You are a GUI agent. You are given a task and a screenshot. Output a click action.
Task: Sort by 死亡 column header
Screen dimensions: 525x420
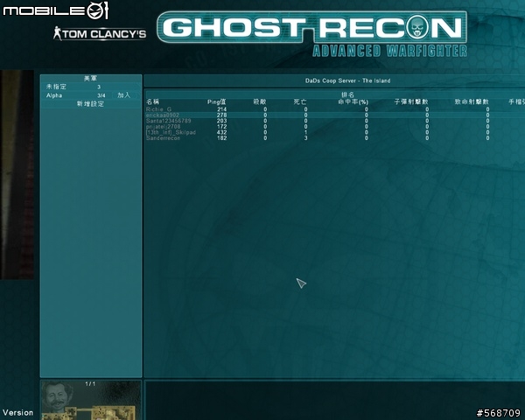tap(300, 101)
